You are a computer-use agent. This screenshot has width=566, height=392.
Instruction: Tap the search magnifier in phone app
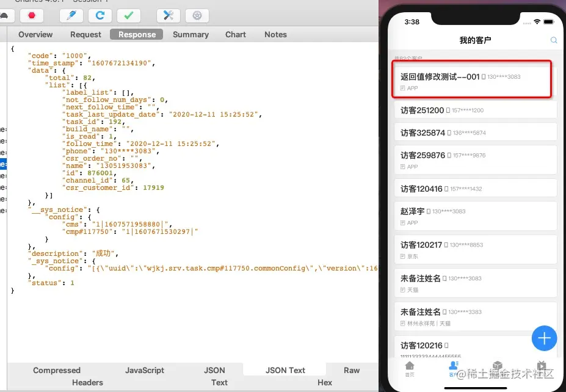pos(553,40)
